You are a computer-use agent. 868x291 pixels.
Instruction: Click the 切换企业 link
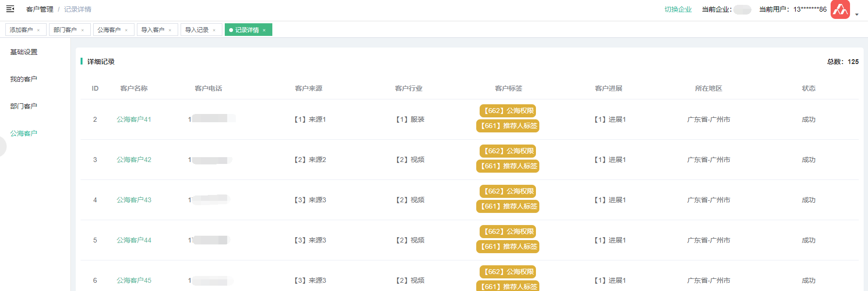coord(678,9)
